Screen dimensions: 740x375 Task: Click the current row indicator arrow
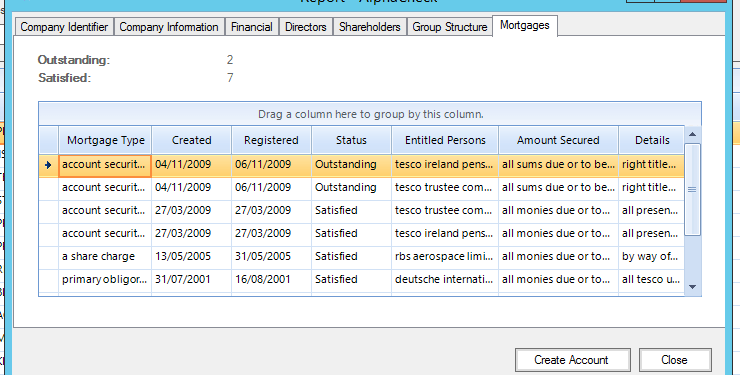[48, 165]
